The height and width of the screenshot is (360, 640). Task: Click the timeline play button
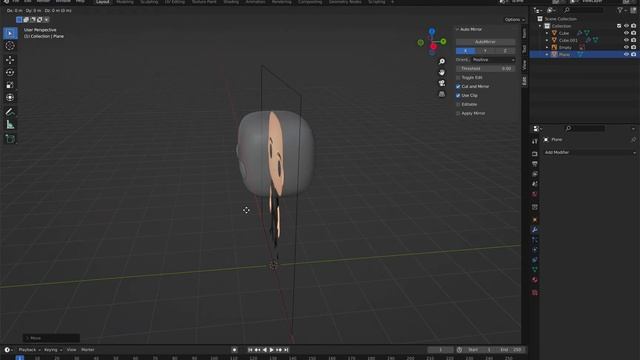click(271, 350)
